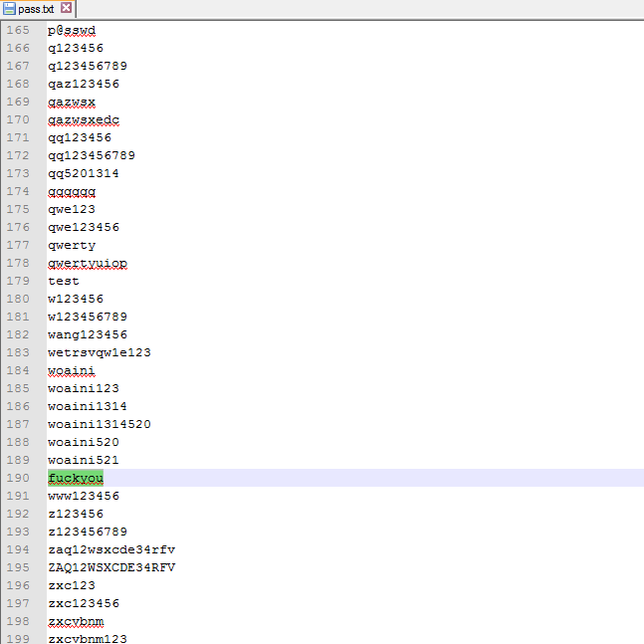
Task: Click line number 190 in the margin
Action: 18,478
